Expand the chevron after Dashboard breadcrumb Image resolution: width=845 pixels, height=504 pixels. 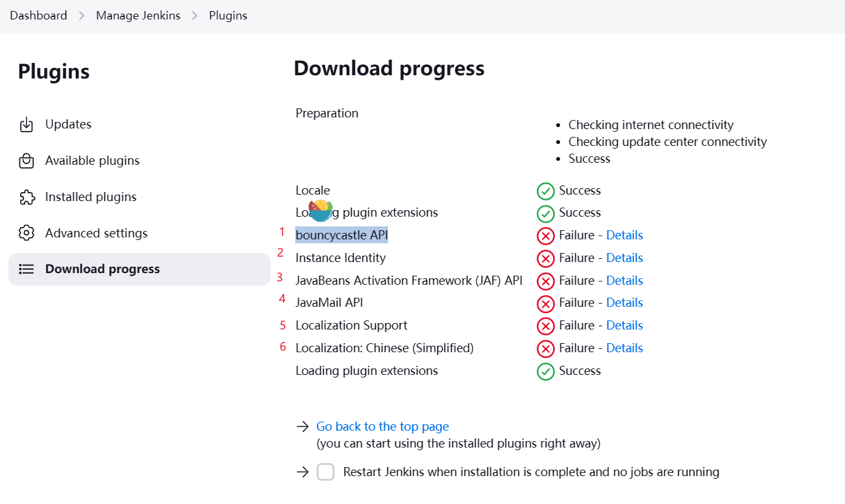pyautogui.click(x=82, y=16)
